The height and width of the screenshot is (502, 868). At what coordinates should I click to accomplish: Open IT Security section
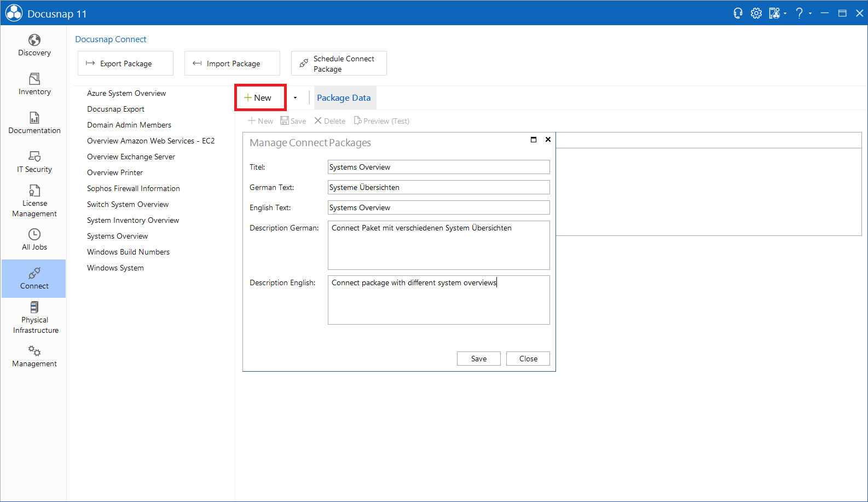(x=34, y=162)
